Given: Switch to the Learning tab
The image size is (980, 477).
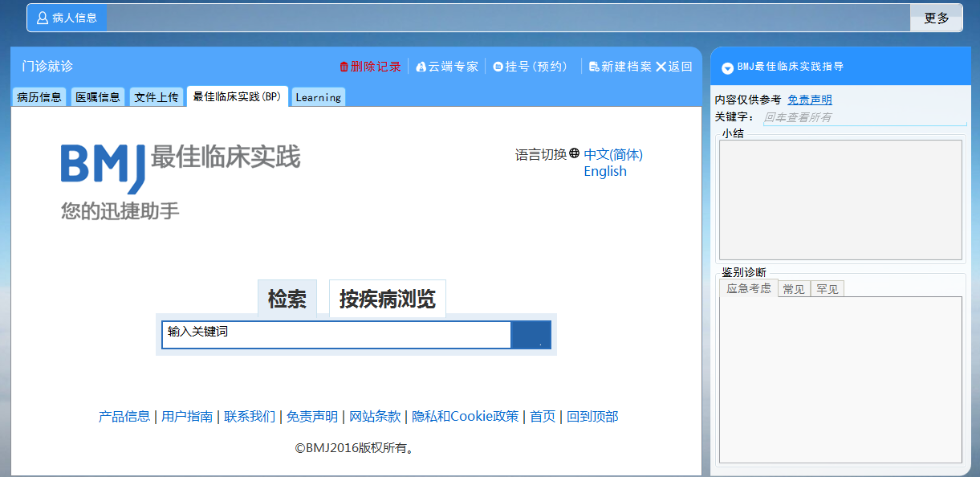Looking at the screenshot, I should pyautogui.click(x=319, y=97).
